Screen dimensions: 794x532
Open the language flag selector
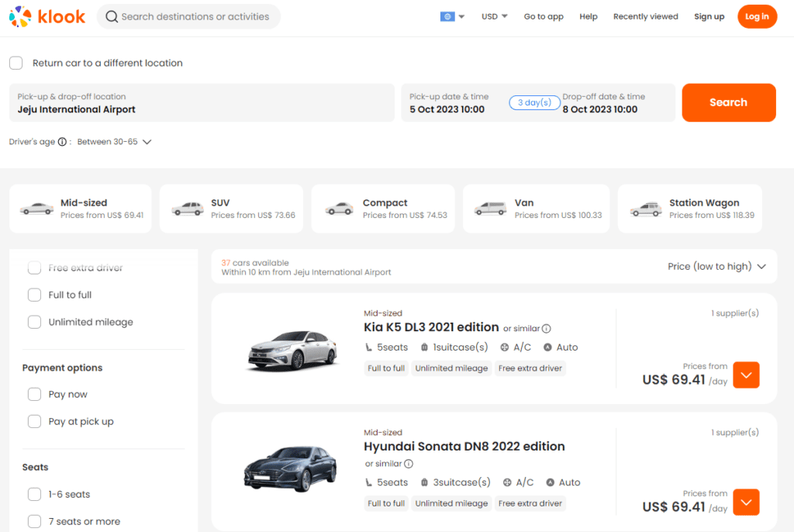pos(452,17)
